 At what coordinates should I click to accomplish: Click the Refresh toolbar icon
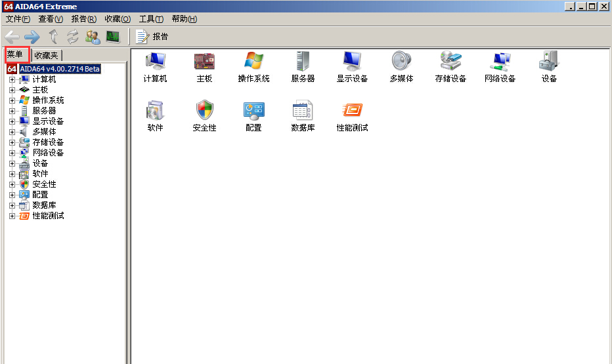pos(73,37)
